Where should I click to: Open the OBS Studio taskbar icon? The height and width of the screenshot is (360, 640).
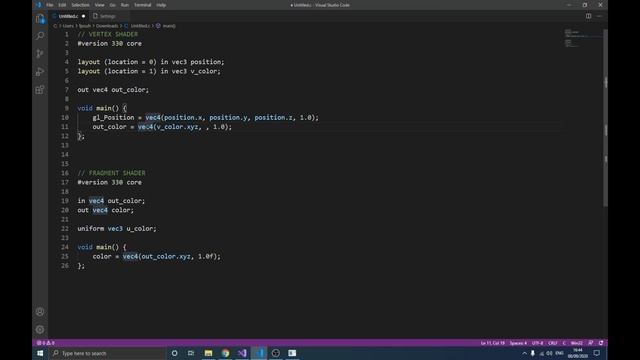tap(276, 353)
